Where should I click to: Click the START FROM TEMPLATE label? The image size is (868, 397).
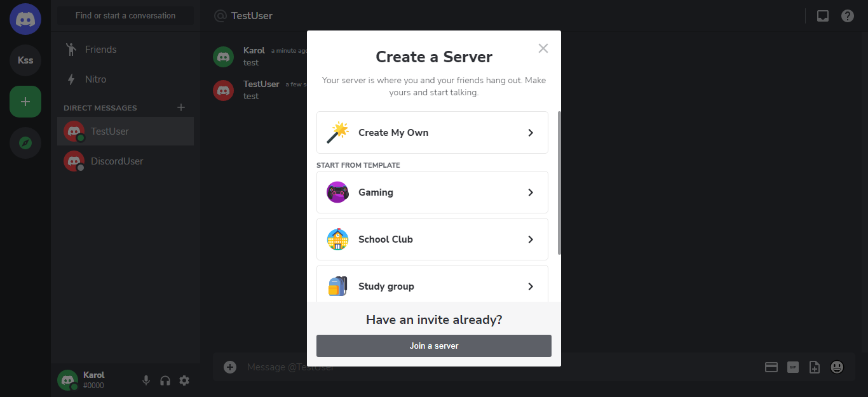coord(358,165)
